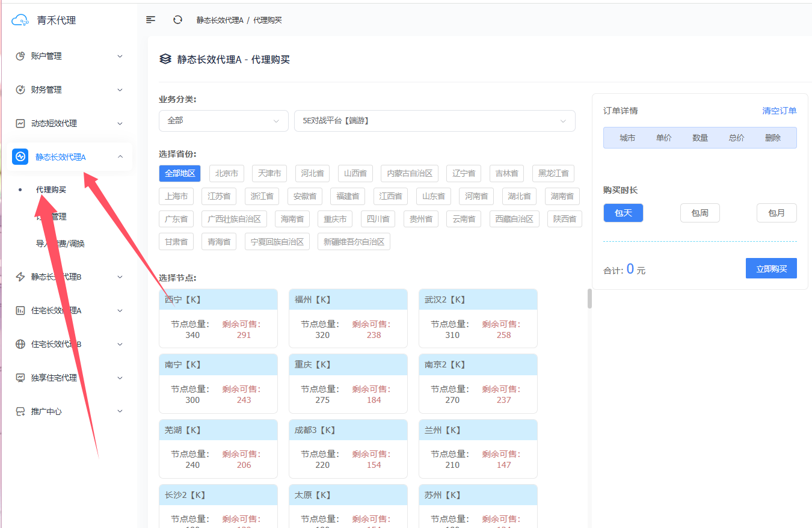Open 代理购买 submenu item
Viewport: 812px width, 528px height.
click(51, 189)
